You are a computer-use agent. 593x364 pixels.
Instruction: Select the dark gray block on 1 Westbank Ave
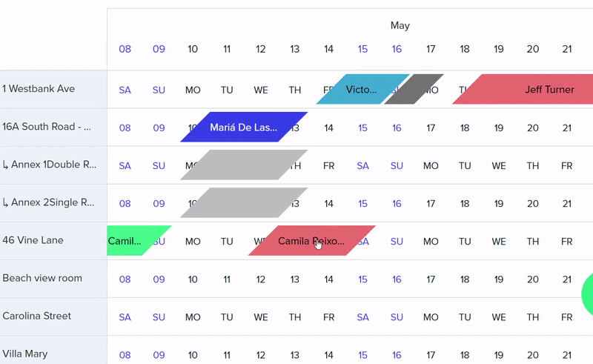414,89
